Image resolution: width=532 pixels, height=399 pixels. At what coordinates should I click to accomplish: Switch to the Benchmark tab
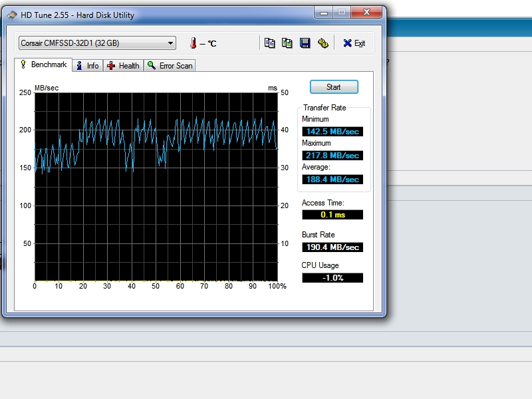pos(43,65)
